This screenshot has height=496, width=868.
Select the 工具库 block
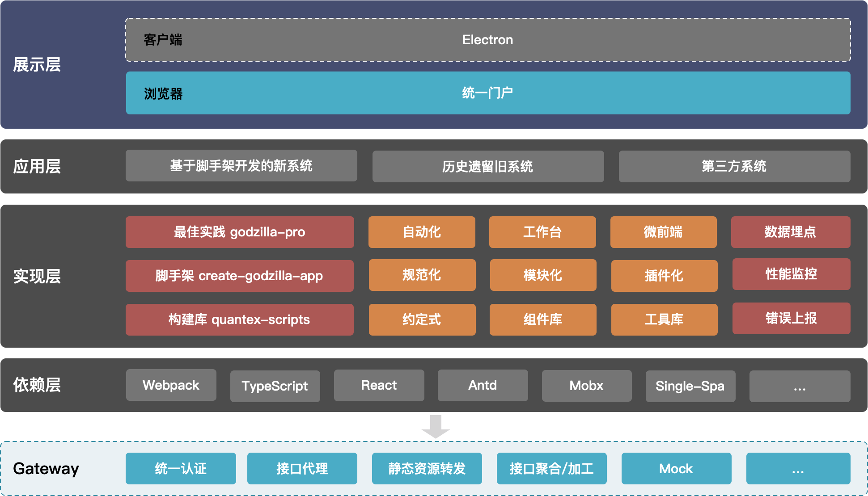pos(665,319)
